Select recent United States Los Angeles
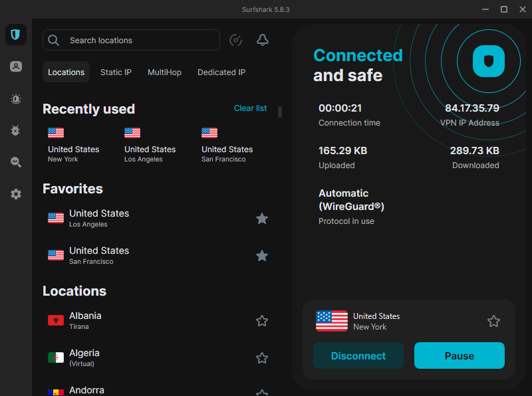 [x=150, y=145]
